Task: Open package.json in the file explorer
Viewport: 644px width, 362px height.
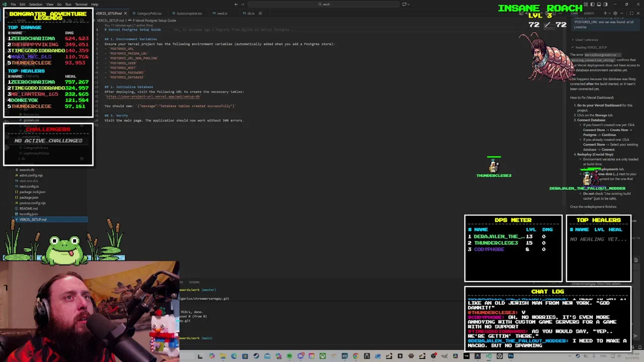Action: tap(29, 198)
